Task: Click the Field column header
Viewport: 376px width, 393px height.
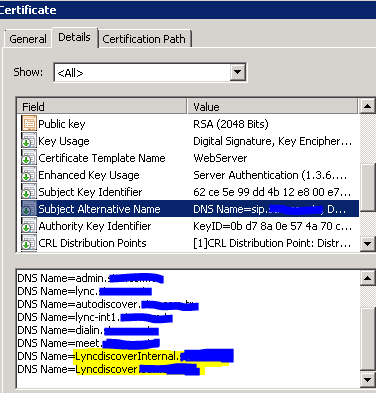Action: [102, 107]
